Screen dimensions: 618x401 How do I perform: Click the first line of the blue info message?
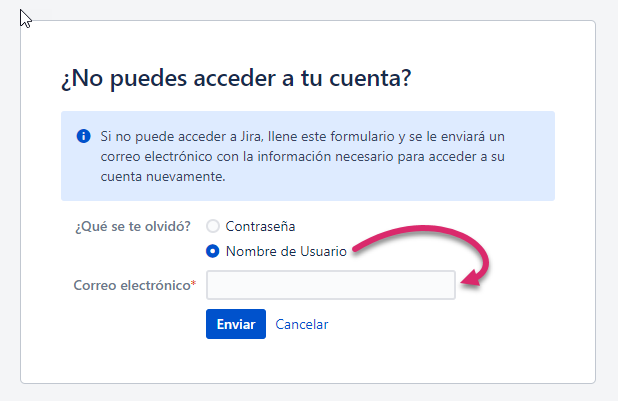(x=302, y=136)
